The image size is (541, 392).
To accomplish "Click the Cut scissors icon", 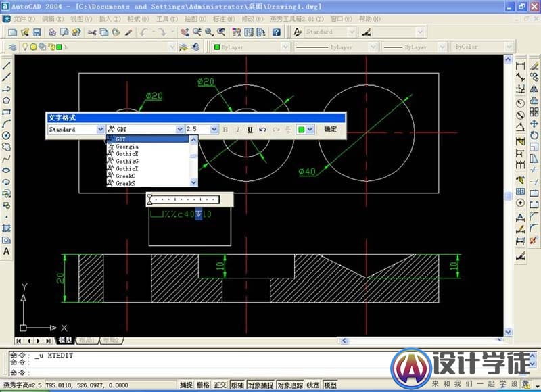I will click(92, 32).
